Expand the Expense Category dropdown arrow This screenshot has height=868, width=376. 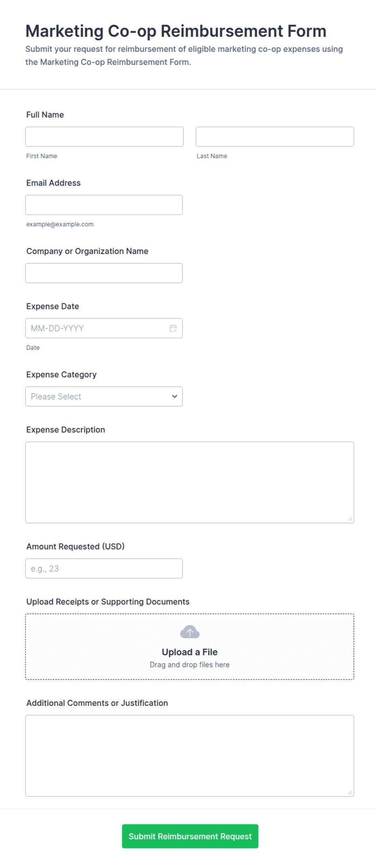pos(175,396)
